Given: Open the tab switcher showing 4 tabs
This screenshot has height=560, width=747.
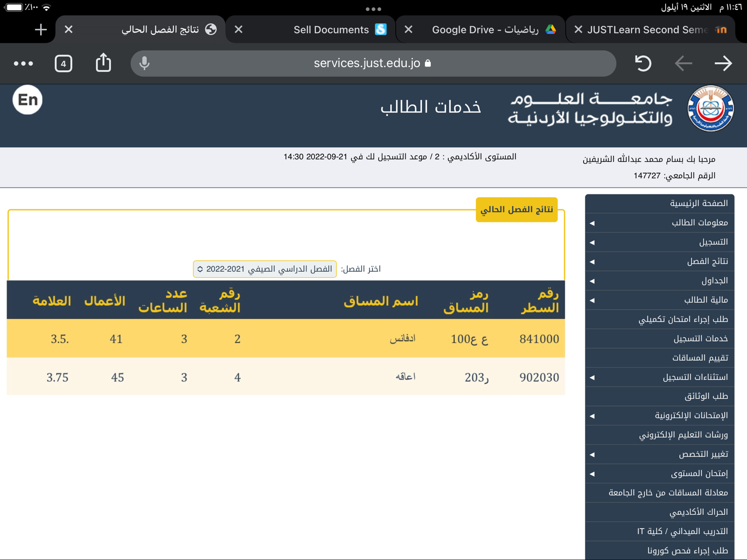Looking at the screenshot, I should (63, 64).
